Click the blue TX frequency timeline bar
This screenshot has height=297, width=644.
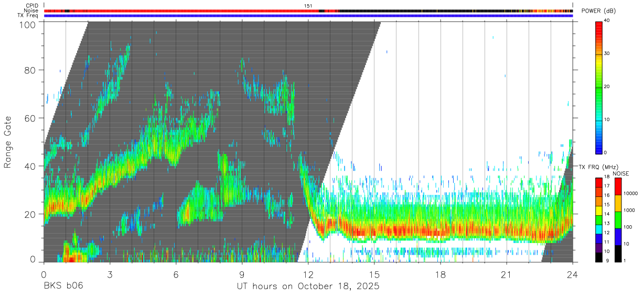pos(308,16)
